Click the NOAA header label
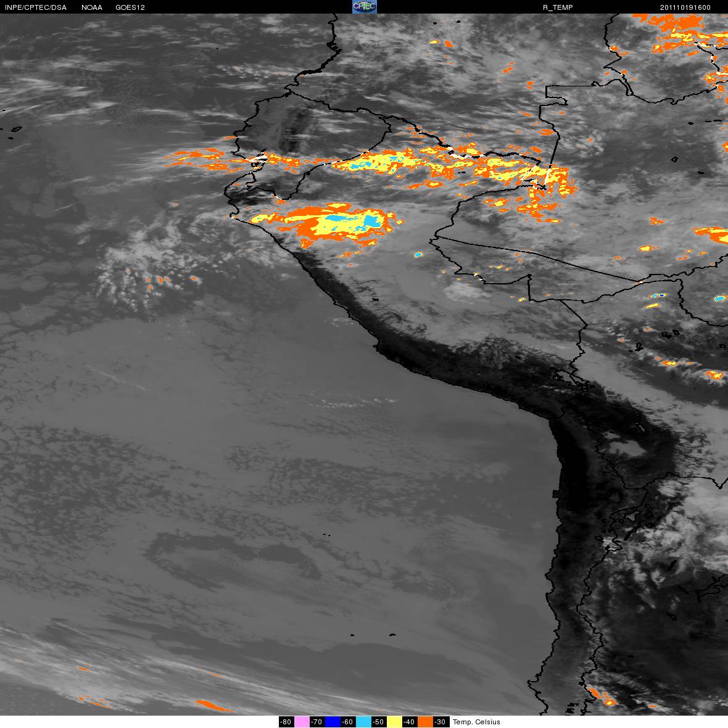The height and width of the screenshot is (728, 728). pyautogui.click(x=92, y=7)
